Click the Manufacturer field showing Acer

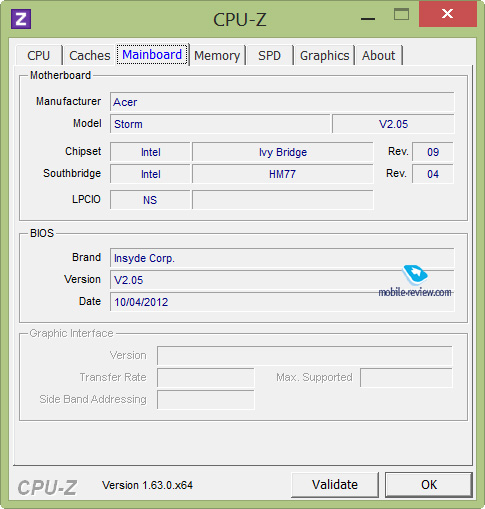[282, 102]
